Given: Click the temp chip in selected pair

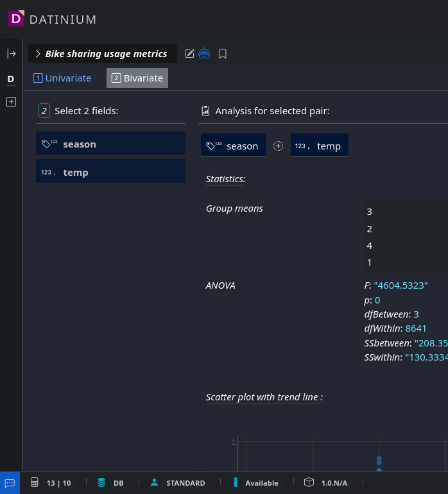Looking at the screenshot, I should (x=319, y=146).
